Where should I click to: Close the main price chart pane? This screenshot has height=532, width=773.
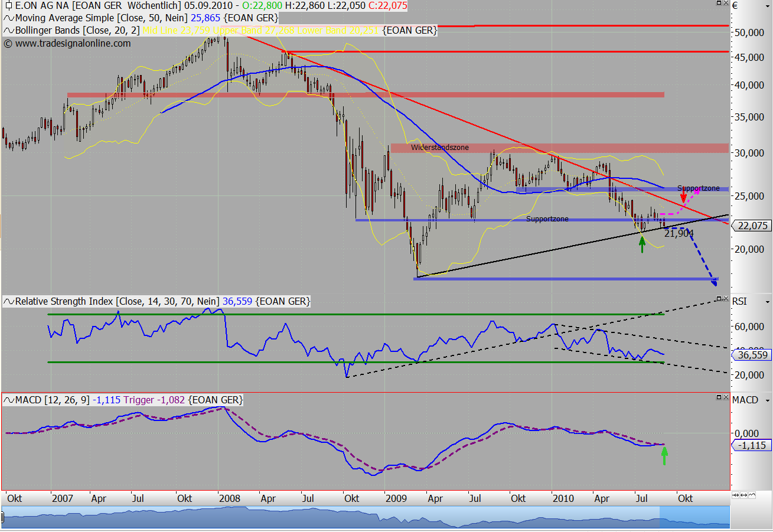[726, 3]
